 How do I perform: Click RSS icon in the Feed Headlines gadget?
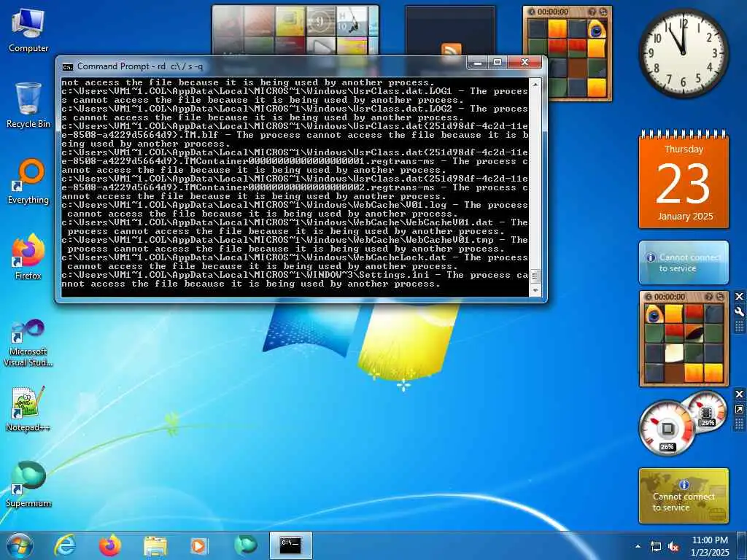[x=452, y=49]
